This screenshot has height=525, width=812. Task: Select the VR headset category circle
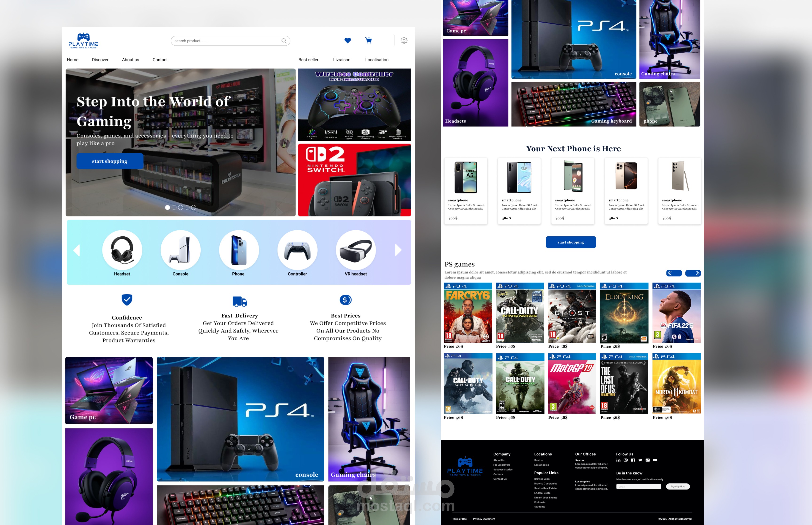click(x=356, y=250)
